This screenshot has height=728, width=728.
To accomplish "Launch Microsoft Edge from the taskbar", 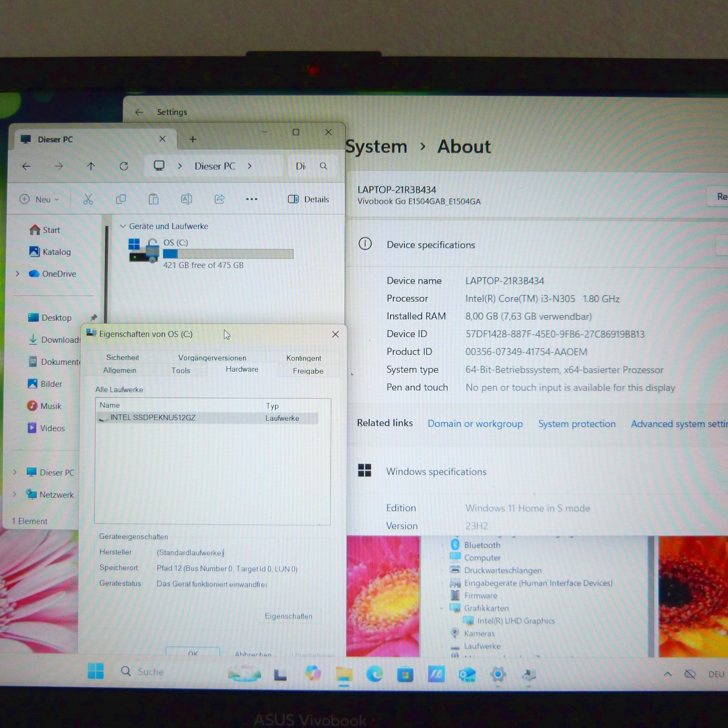I will coord(374,674).
